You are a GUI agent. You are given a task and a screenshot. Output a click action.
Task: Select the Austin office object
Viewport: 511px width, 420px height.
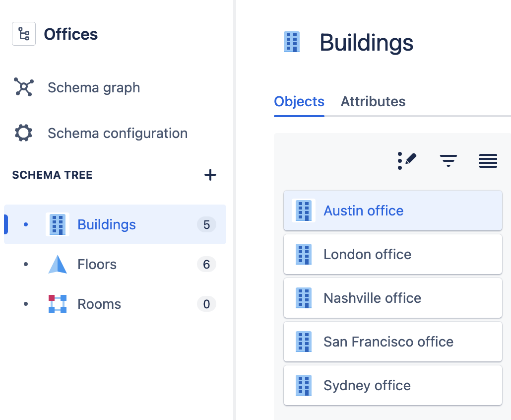click(x=393, y=210)
